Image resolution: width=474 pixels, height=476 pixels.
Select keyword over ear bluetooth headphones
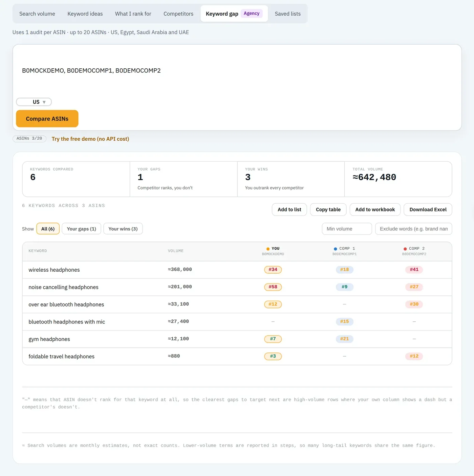66,304
